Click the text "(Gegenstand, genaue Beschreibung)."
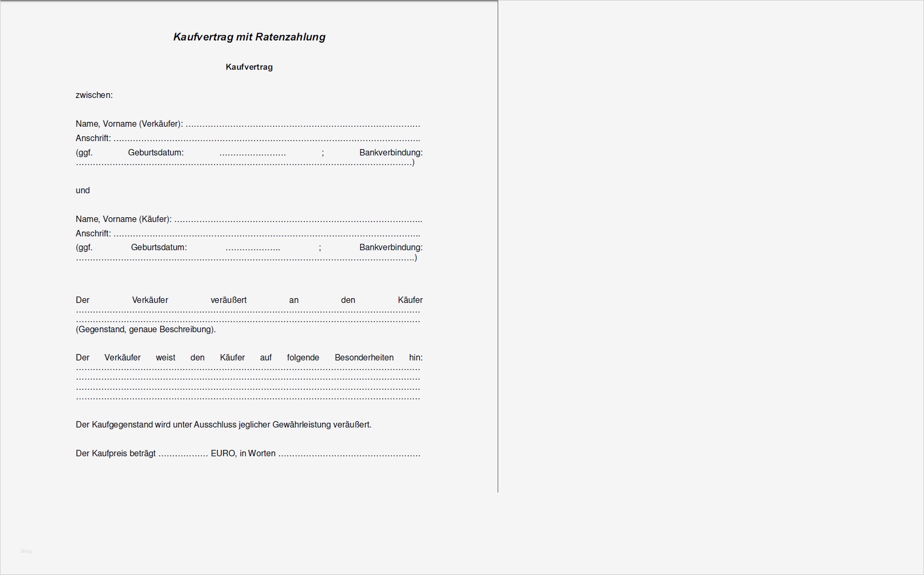The image size is (924, 575). 146,330
